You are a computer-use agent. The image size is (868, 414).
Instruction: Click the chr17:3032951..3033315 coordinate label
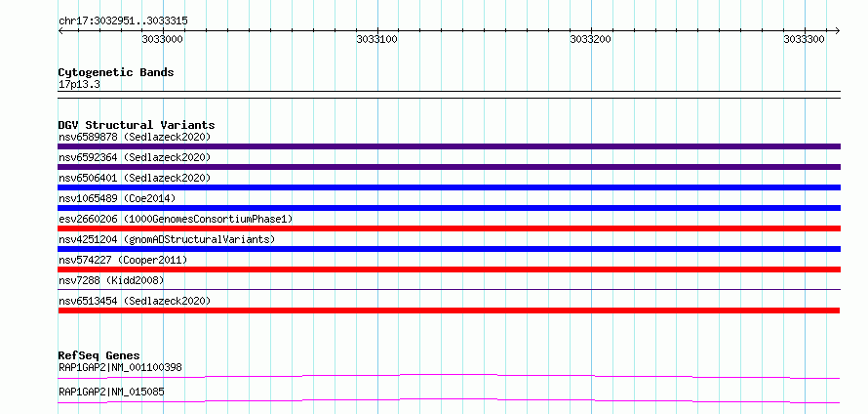click(123, 21)
